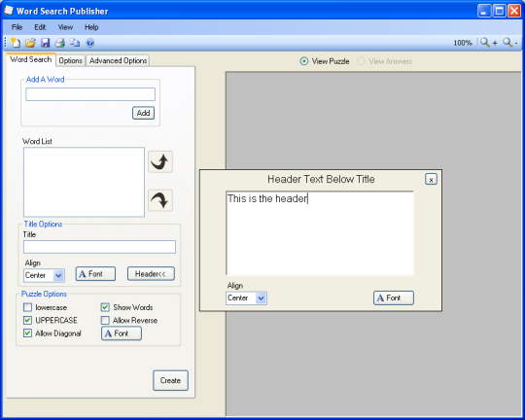Open the View menu

point(65,27)
